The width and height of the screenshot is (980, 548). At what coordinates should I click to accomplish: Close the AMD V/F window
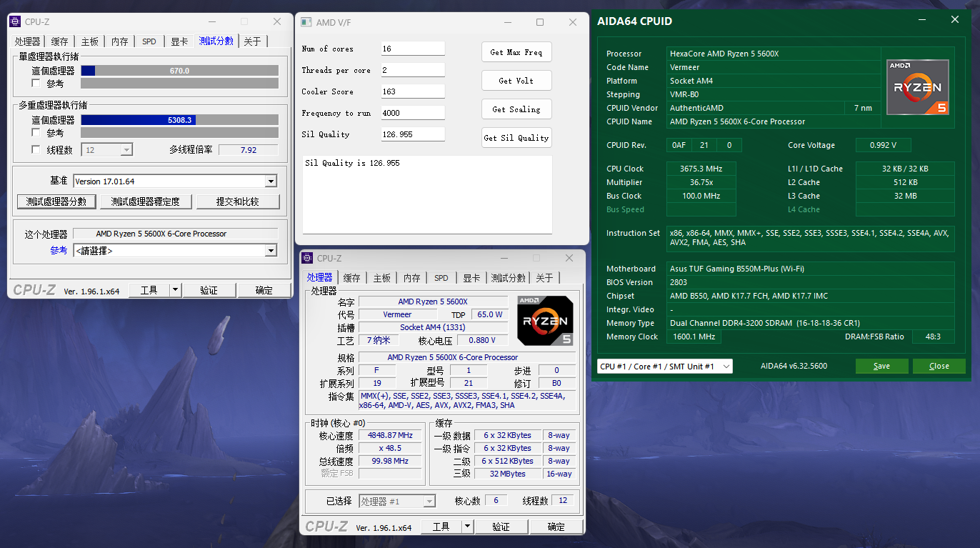(572, 22)
